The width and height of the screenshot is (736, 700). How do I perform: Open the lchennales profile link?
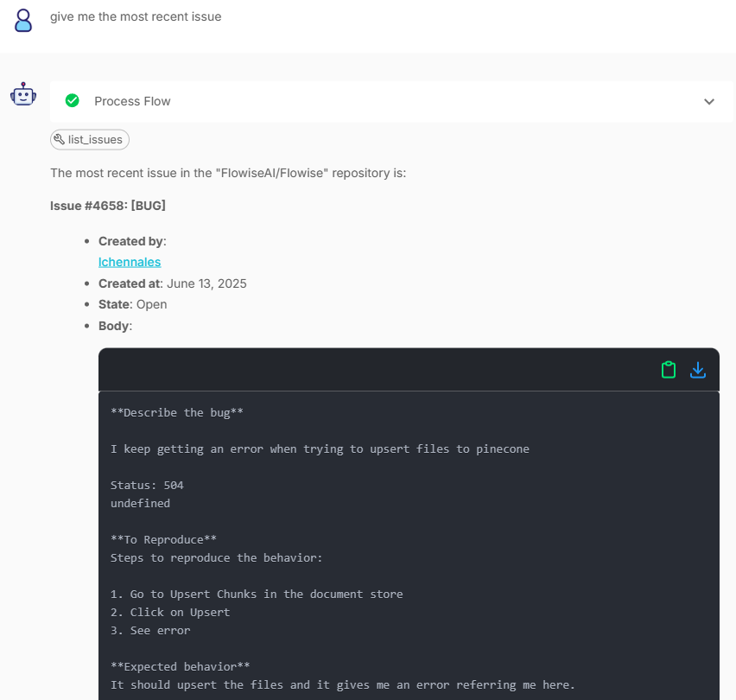point(130,262)
